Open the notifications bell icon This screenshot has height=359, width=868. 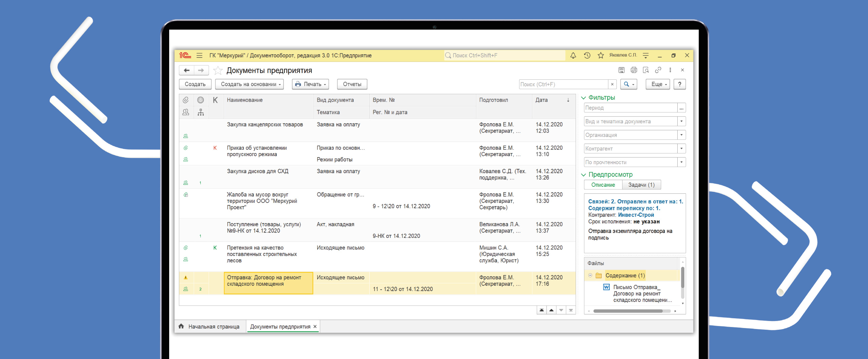pos(573,55)
